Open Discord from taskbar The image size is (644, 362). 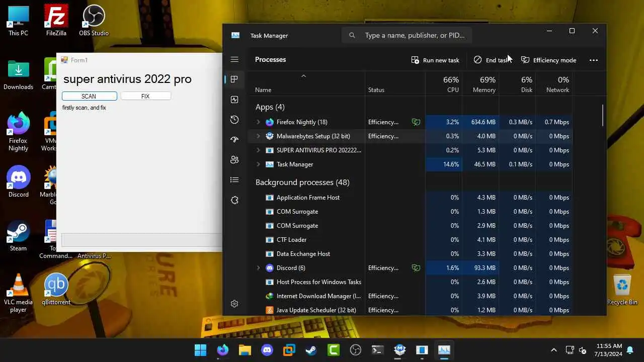267,350
